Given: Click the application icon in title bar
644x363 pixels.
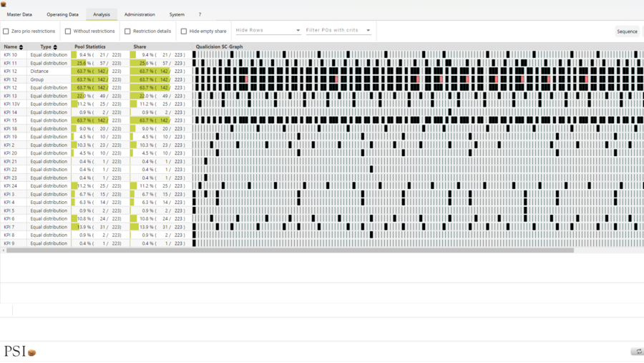Looking at the screenshot, I should [4, 4].
